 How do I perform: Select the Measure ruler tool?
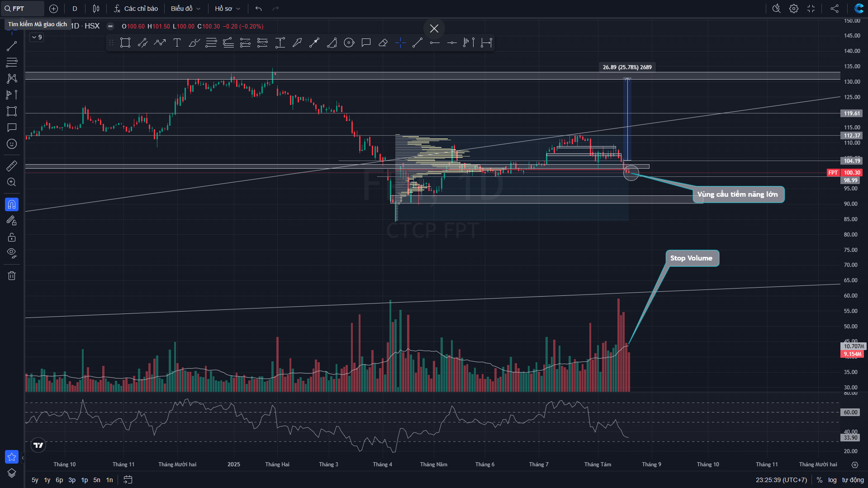(x=12, y=166)
